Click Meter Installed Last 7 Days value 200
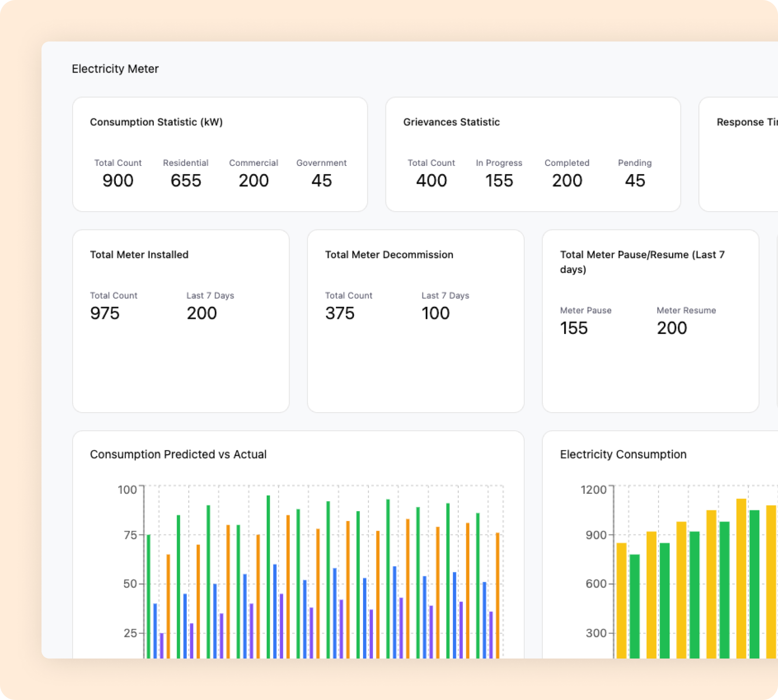Viewport: 778px width, 700px height. [x=202, y=313]
